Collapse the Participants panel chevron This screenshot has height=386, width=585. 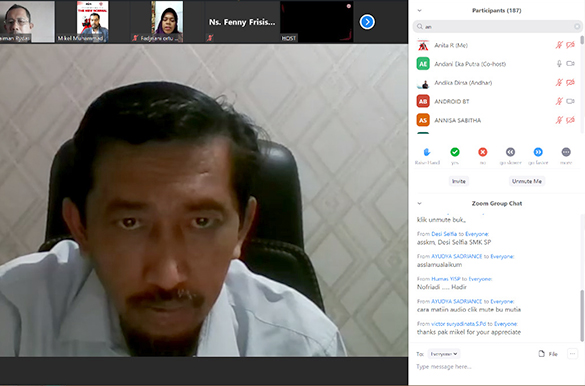pos(419,10)
